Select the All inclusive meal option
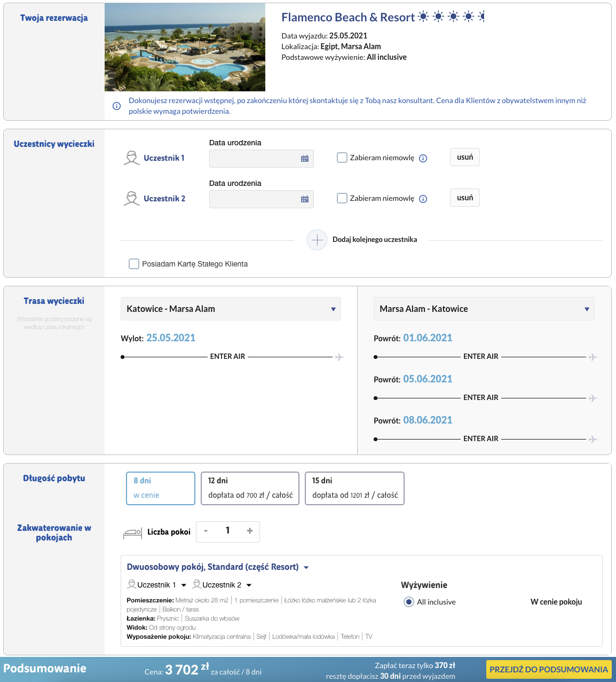 point(409,602)
